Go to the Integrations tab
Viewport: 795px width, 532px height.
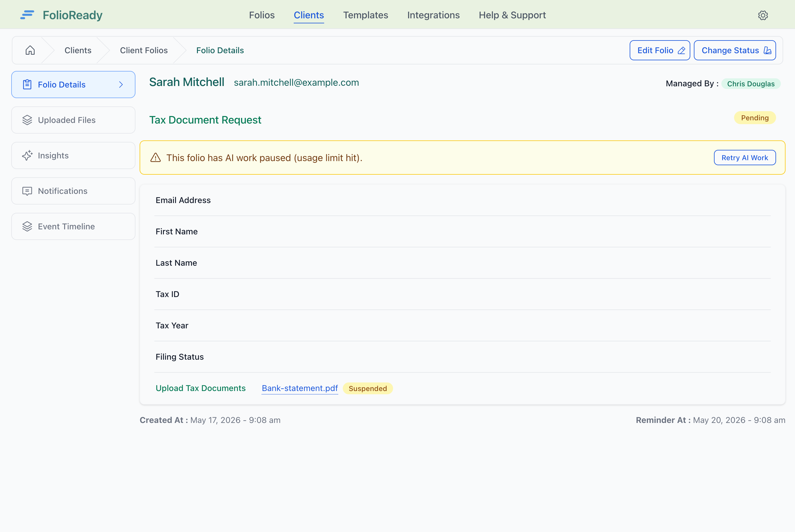click(x=433, y=15)
